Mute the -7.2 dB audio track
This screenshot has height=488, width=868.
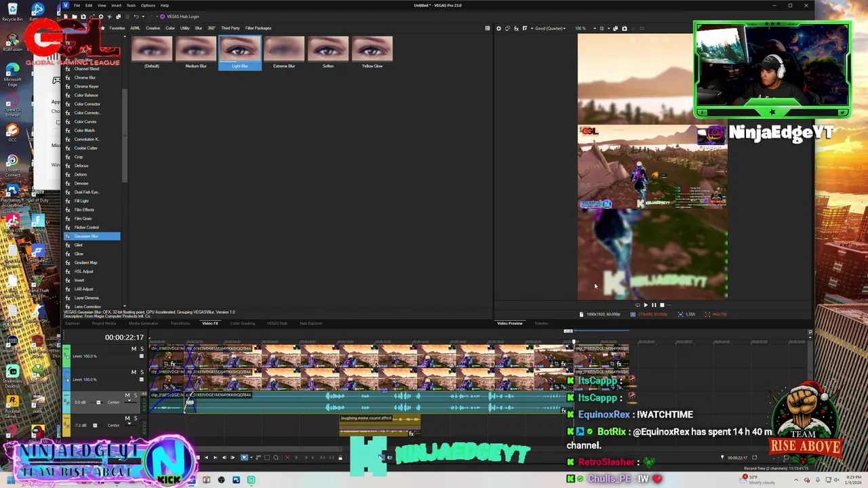pos(127,418)
